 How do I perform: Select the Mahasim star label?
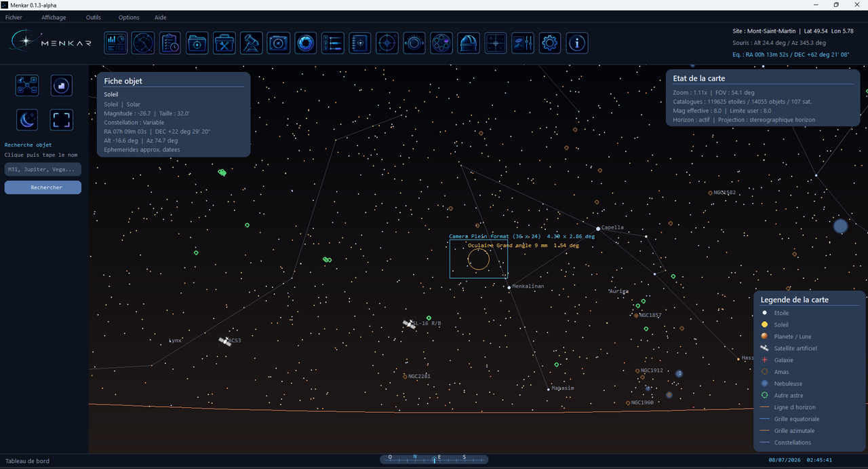(x=563, y=388)
